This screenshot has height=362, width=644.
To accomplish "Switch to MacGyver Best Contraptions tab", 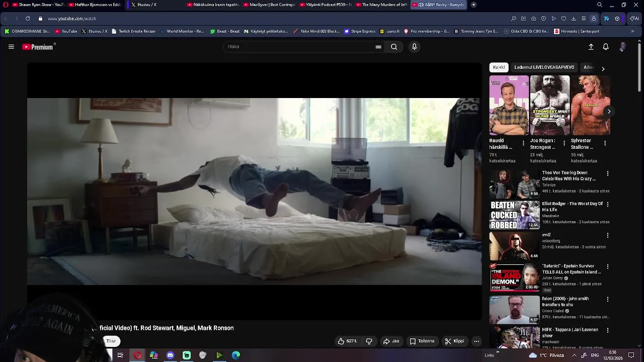I will [268, 5].
